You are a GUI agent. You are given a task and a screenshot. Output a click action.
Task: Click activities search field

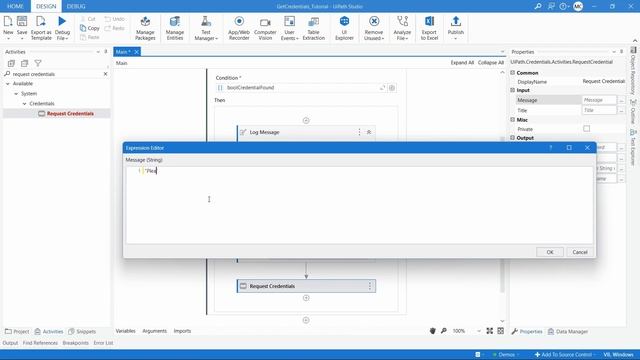click(x=56, y=74)
